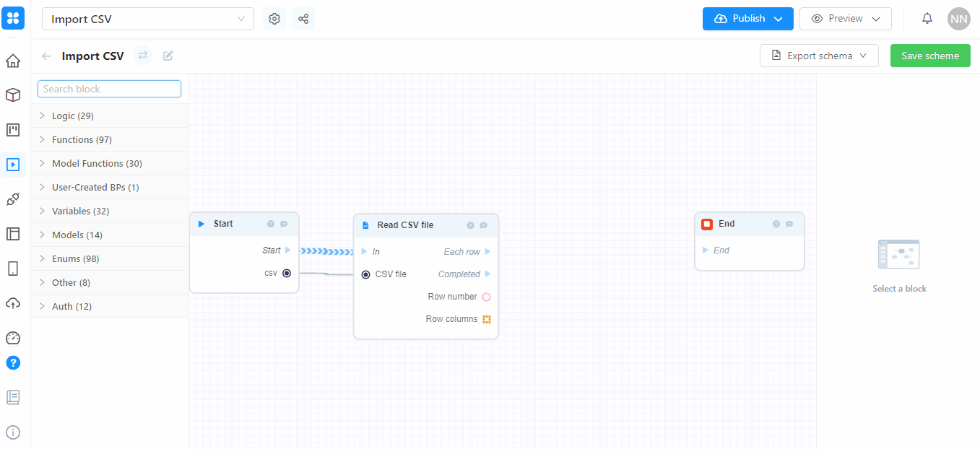Select the csv output port on Start block
Screen dimensions: 980x449
point(287,273)
